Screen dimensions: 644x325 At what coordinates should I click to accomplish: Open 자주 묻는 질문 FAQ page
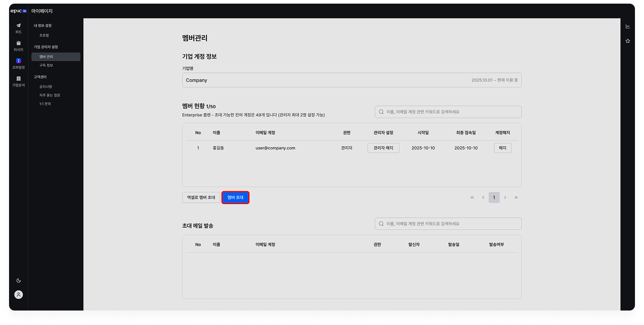(x=49, y=95)
